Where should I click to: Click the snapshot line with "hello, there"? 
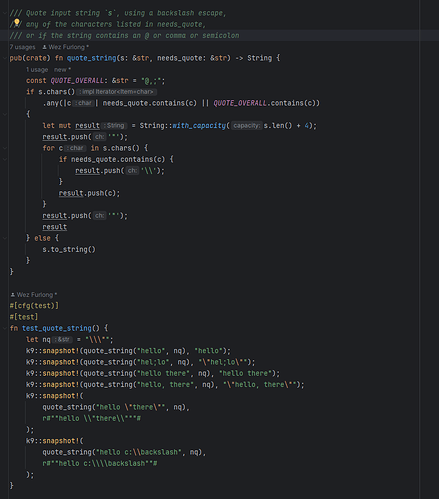pyautogui.click(x=165, y=385)
